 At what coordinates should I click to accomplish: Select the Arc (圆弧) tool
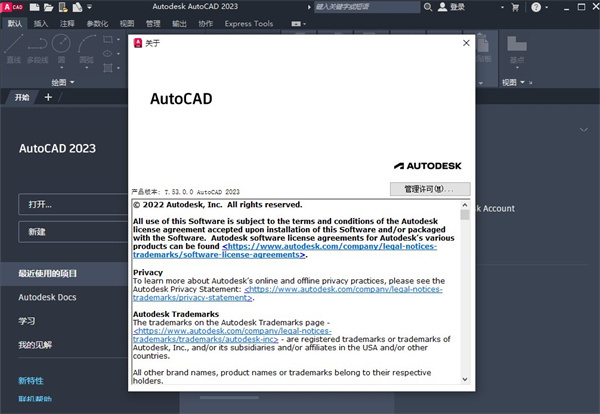[86, 49]
